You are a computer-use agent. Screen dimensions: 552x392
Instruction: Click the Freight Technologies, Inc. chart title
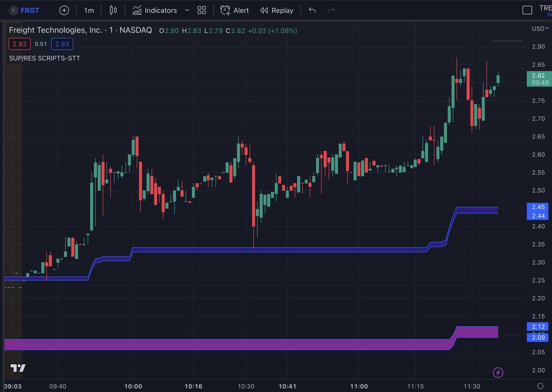pos(80,30)
